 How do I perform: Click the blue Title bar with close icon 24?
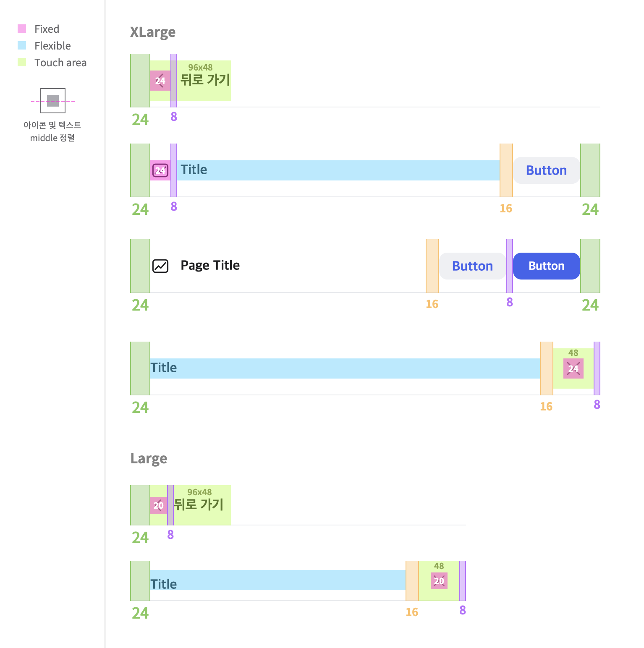coord(345,368)
